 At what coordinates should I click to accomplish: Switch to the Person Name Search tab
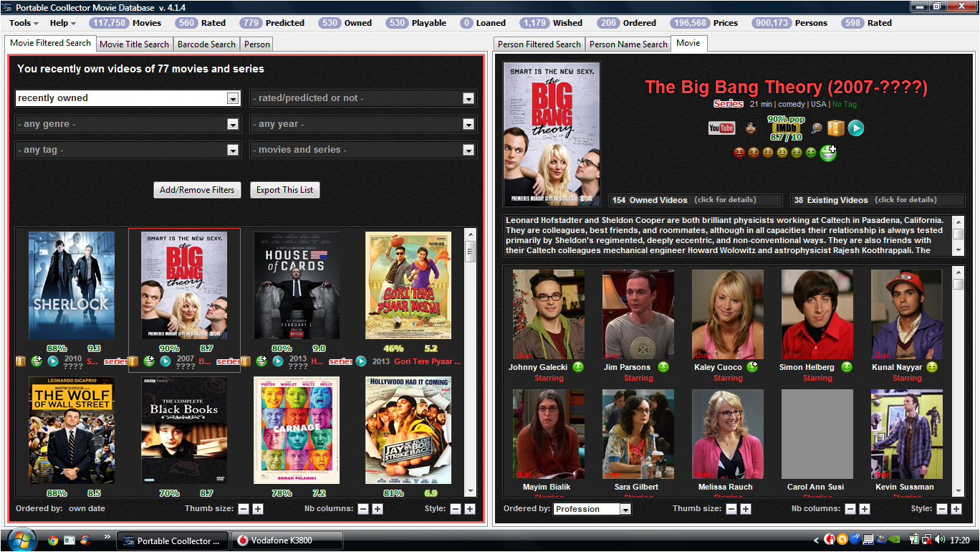click(628, 44)
